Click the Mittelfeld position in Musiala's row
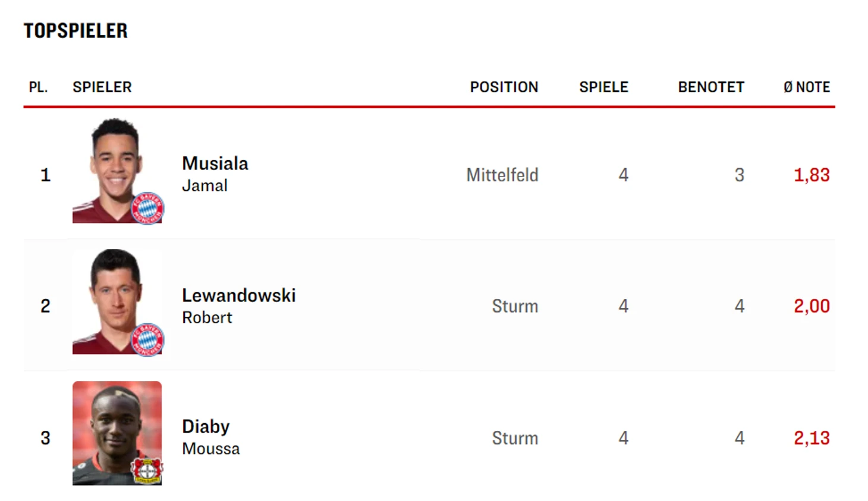This screenshot has width=868, height=501. tap(502, 175)
